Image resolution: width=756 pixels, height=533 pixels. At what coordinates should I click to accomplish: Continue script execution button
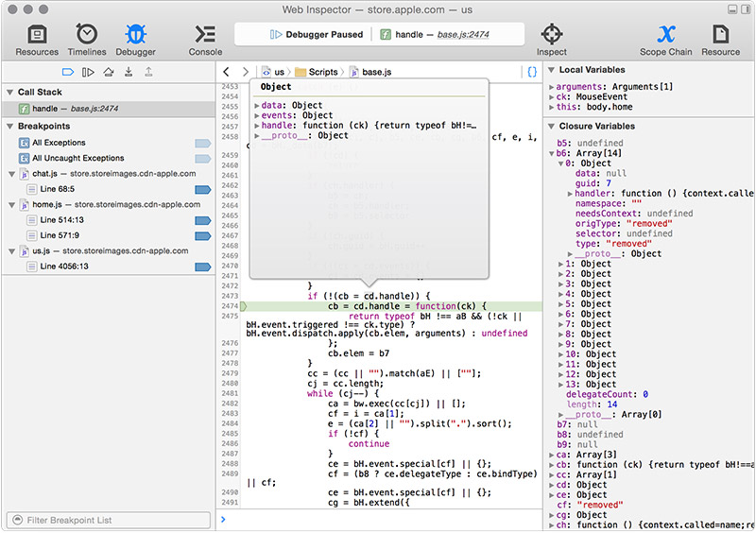coord(88,73)
